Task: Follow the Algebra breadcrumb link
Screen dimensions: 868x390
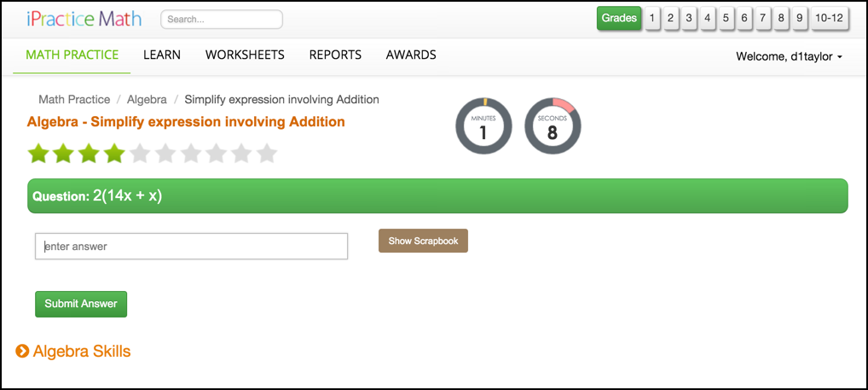Action: point(147,100)
